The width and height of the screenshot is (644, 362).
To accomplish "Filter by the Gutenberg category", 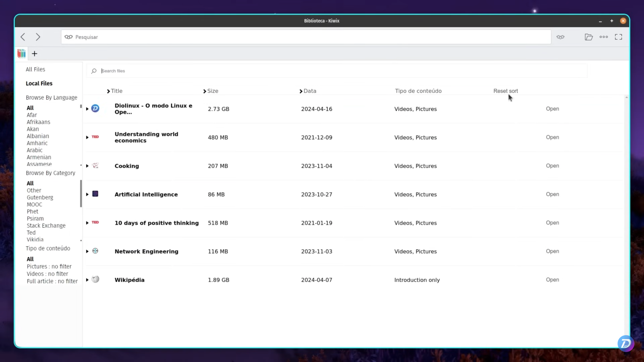I will click(x=40, y=197).
